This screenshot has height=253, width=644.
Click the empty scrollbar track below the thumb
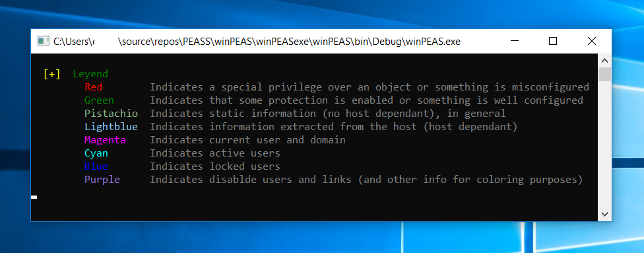pos(604,144)
